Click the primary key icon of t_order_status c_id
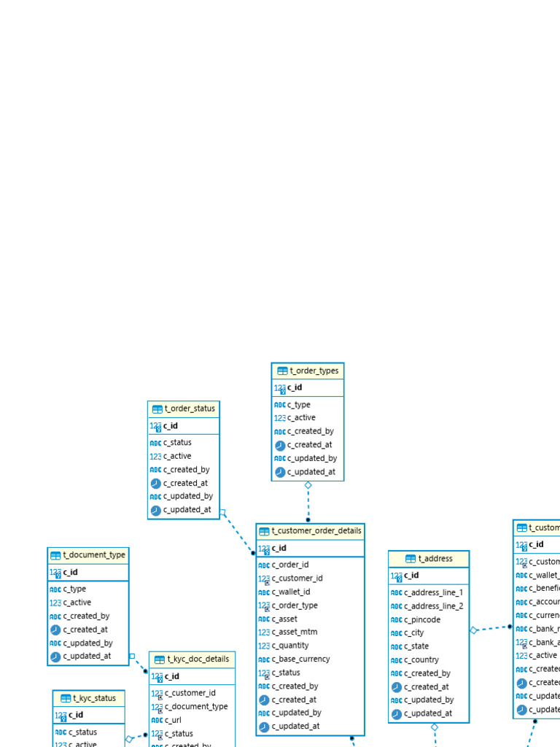Image resolution: width=560 pixels, height=747 pixels. [x=156, y=427]
